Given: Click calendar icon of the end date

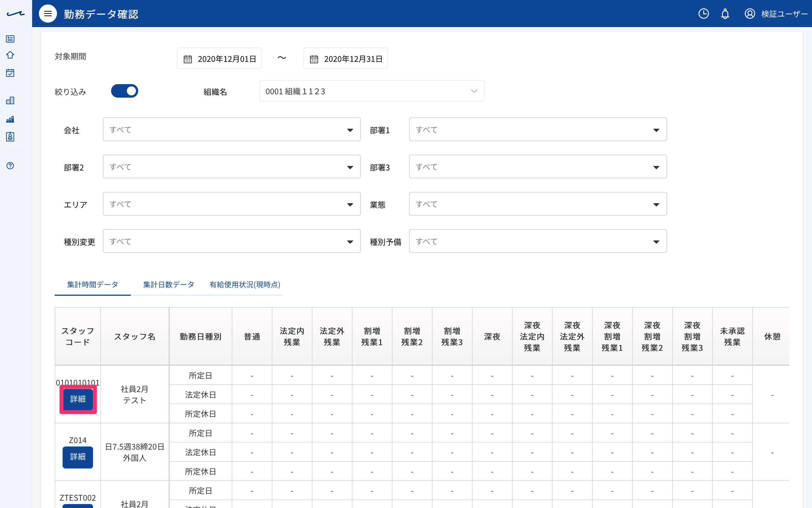Looking at the screenshot, I should point(314,59).
